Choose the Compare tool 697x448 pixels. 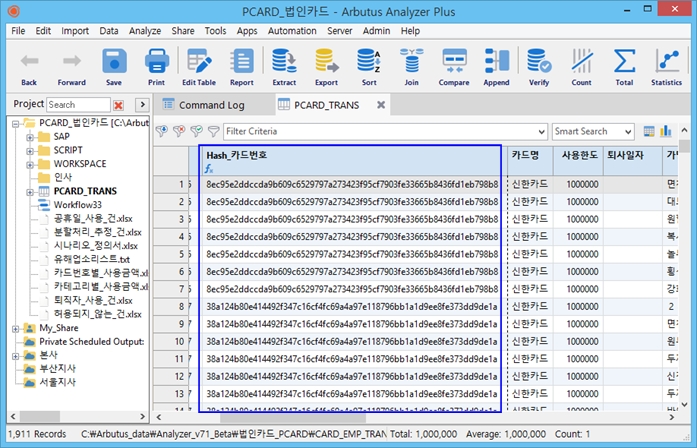tap(454, 67)
